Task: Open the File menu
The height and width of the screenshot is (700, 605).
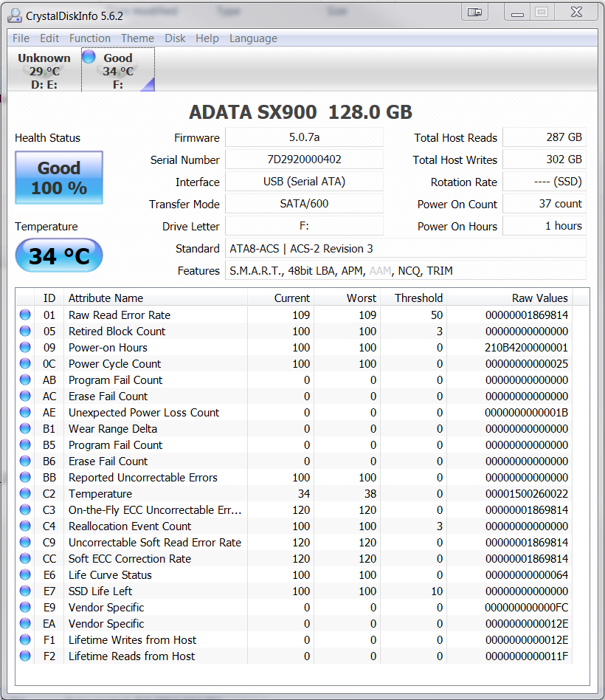Action: tap(21, 38)
